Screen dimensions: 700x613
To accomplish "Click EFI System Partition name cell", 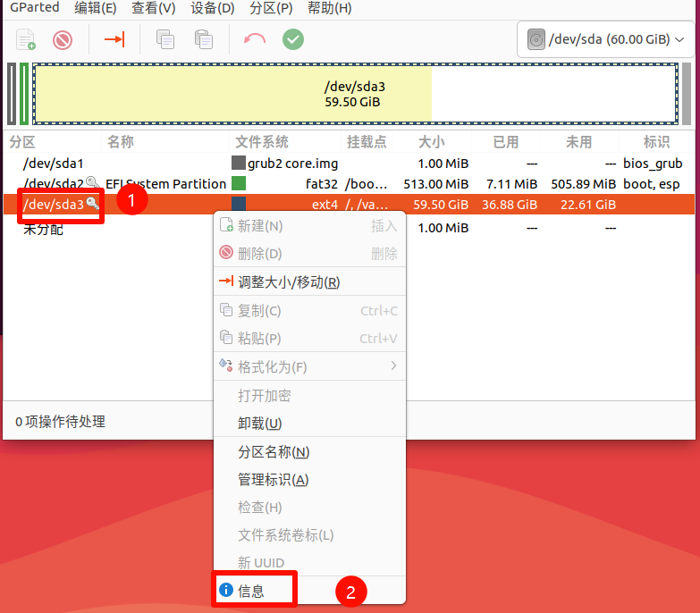I will [165, 184].
